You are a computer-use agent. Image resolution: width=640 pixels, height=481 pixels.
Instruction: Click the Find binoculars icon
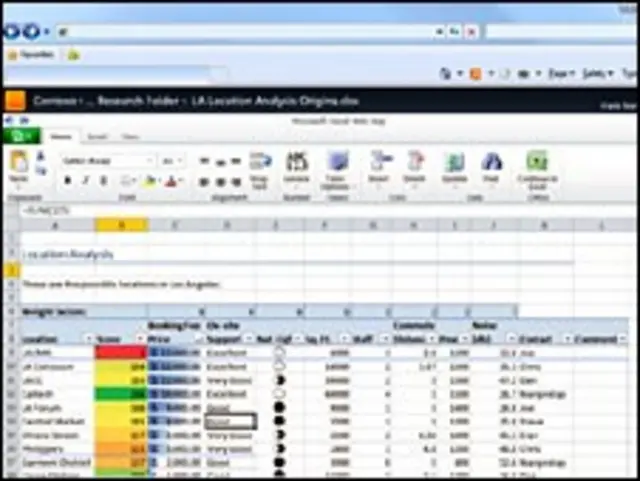[x=491, y=162]
